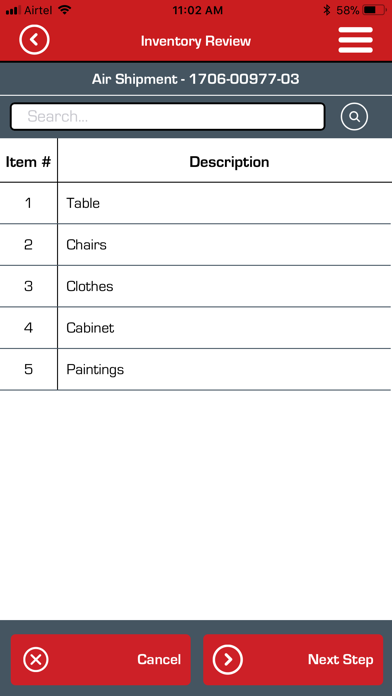The height and width of the screenshot is (696, 392).
Task: Open the hamburger menu
Action: [355, 40]
